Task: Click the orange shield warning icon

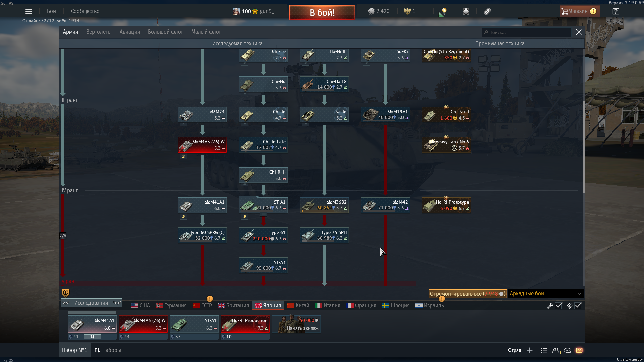Action: 66,293
